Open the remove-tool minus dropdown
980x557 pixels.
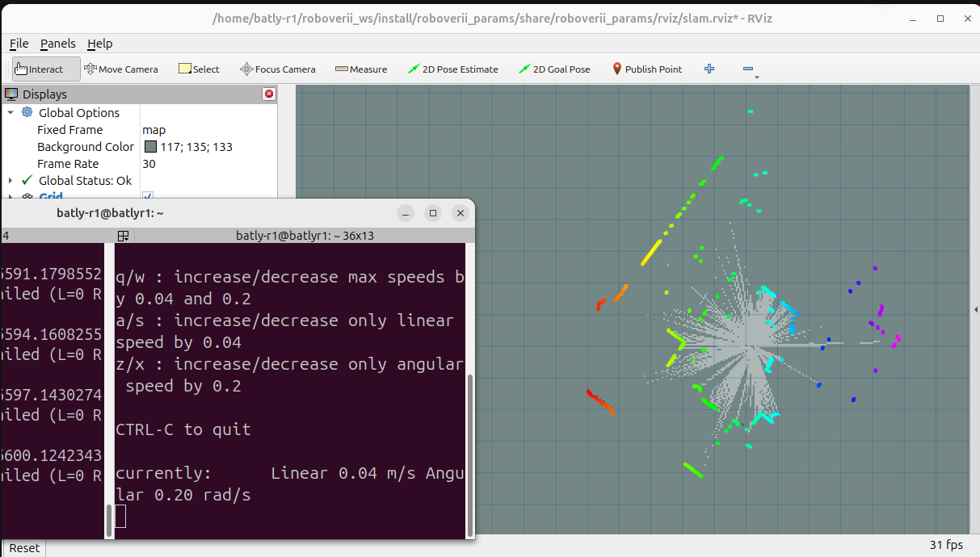[749, 70]
